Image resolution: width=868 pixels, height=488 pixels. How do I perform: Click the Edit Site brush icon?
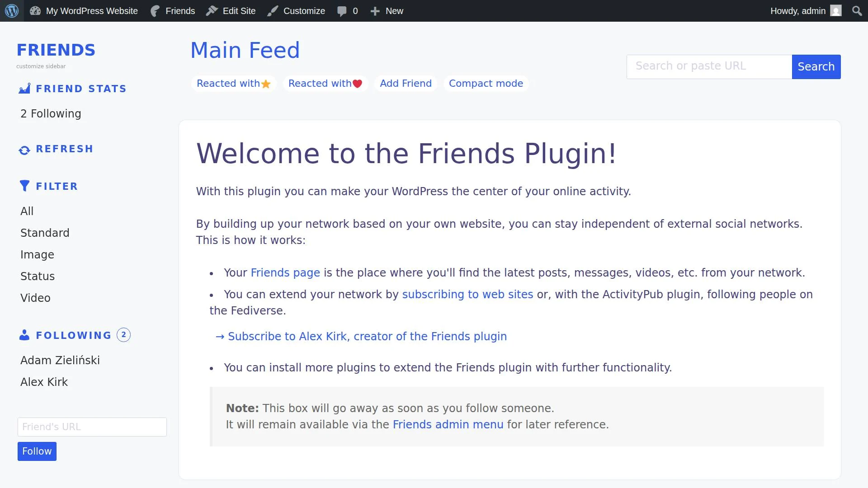[212, 11]
